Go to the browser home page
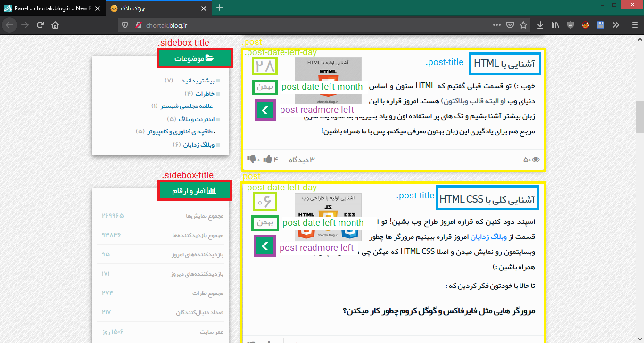This screenshot has width=644, height=343. click(55, 25)
